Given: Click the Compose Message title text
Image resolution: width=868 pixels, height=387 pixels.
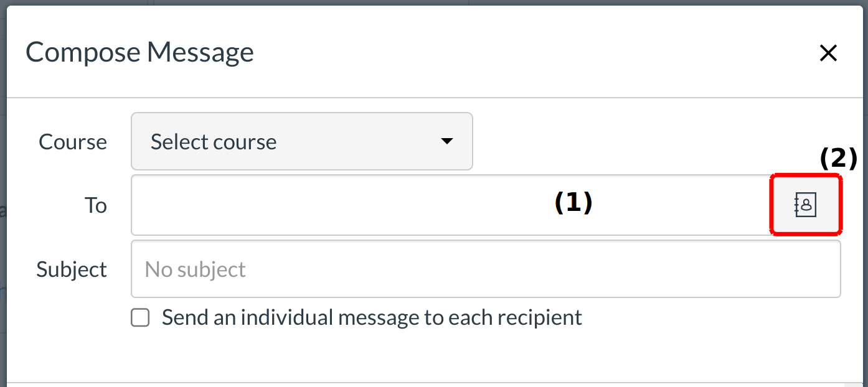Looking at the screenshot, I should (x=139, y=52).
